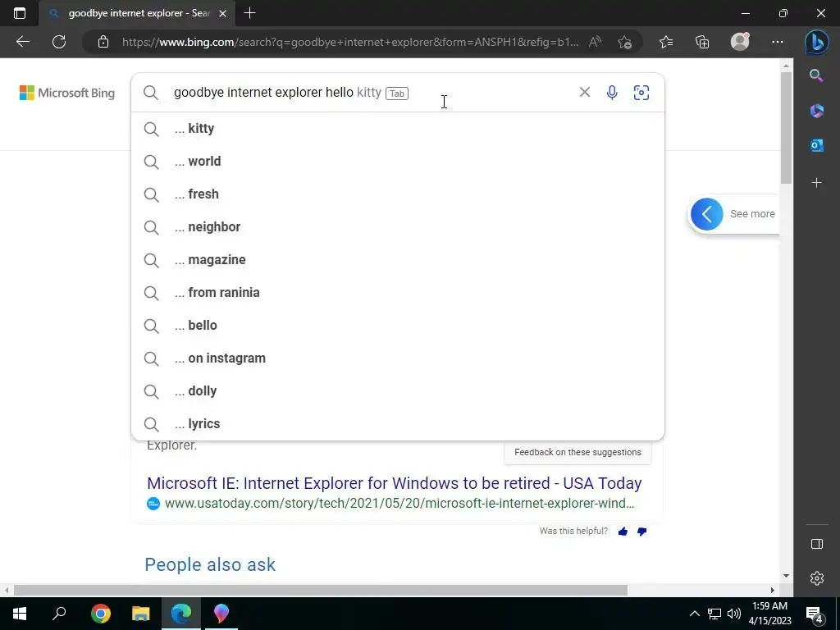Open the Collections icon
Screen dimensions: 840x630
pos(702,42)
